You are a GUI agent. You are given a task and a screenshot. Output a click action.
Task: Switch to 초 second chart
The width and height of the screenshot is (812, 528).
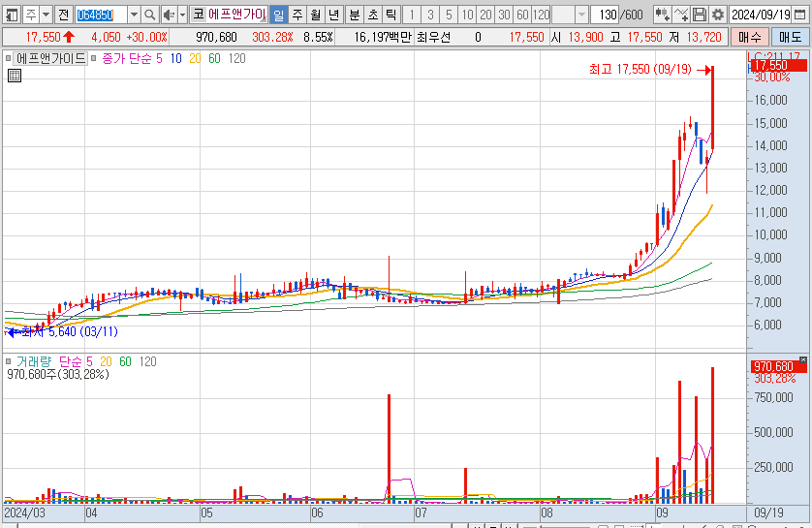373,15
